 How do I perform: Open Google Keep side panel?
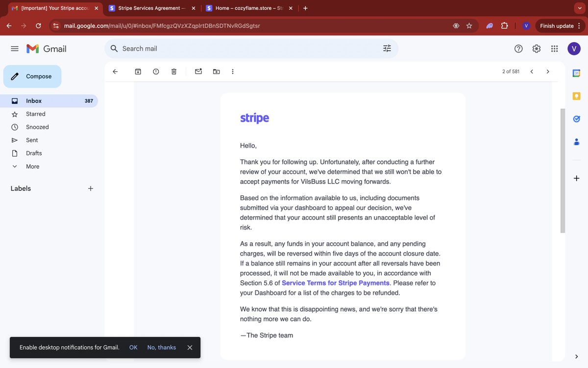[x=577, y=96]
